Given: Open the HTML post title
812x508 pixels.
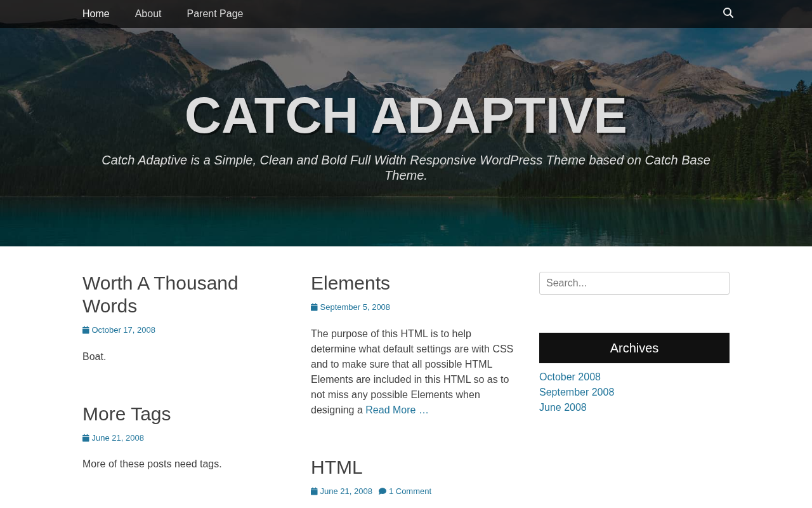Looking at the screenshot, I should pos(337,467).
